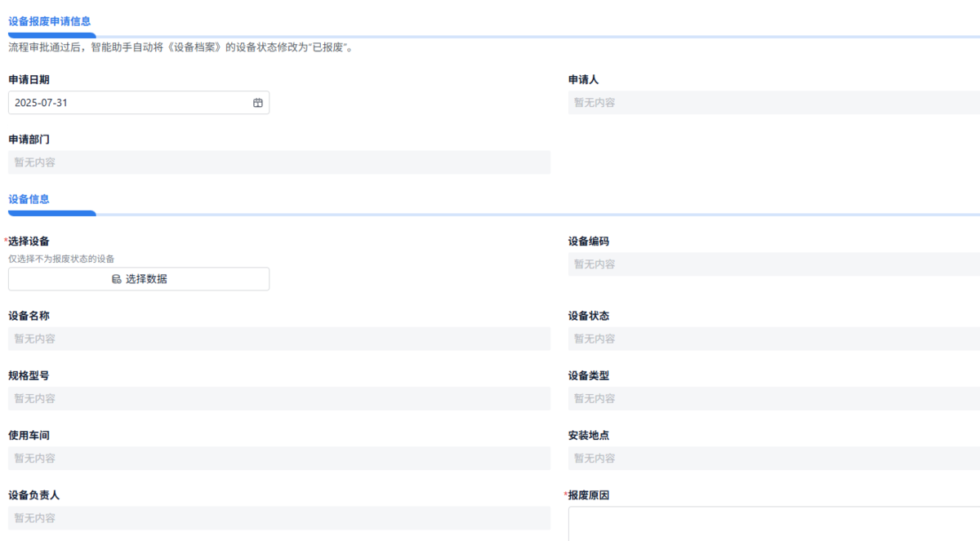Click the red asterisk beside 报废原因
980x541 pixels.
point(565,494)
